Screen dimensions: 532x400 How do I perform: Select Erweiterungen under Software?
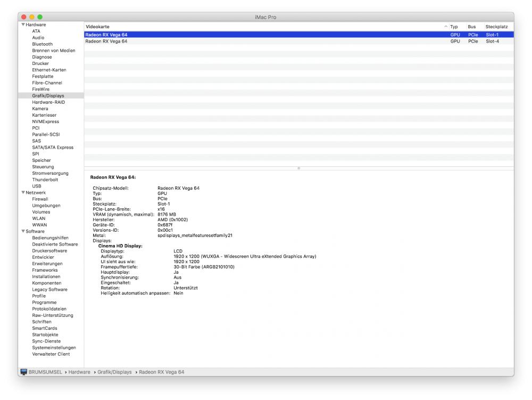[x=47, y=264]
